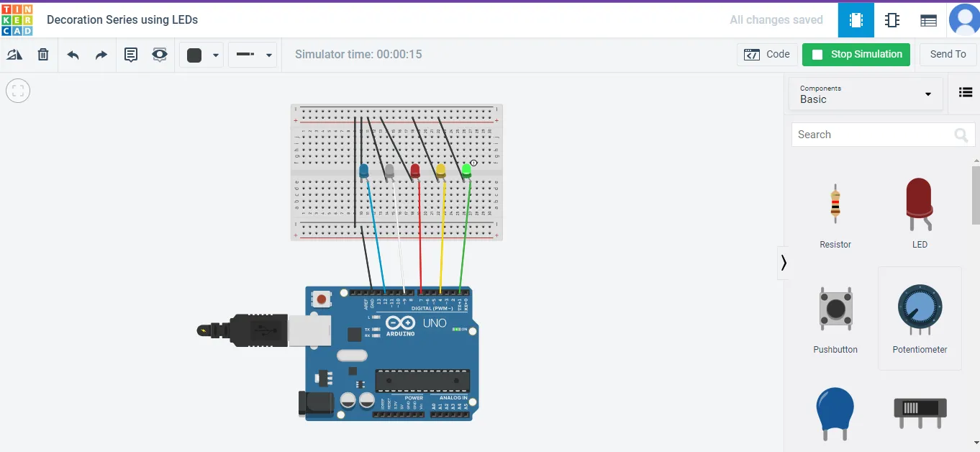
Task: Click the Breadboard view toggle
Action: pos(856,20)
